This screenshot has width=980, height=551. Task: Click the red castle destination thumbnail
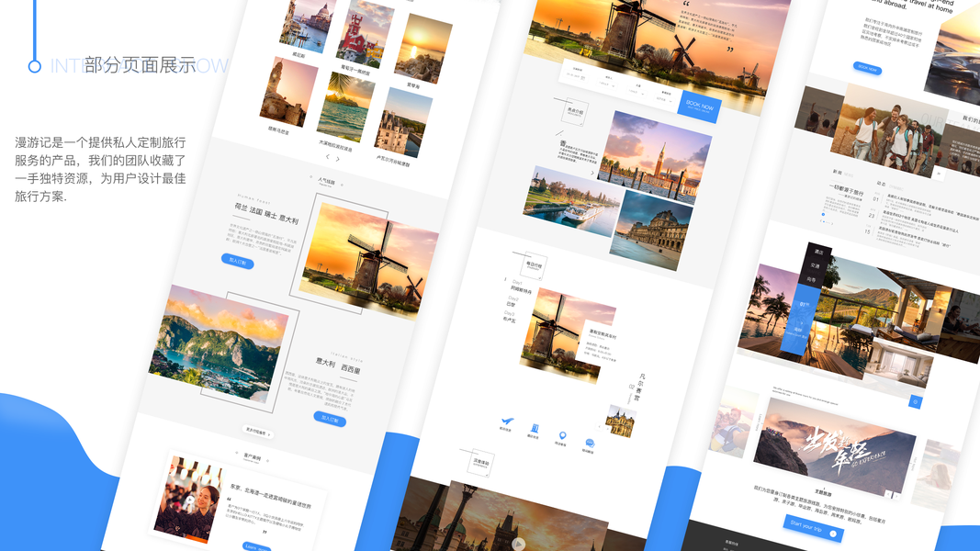point(365,33)
